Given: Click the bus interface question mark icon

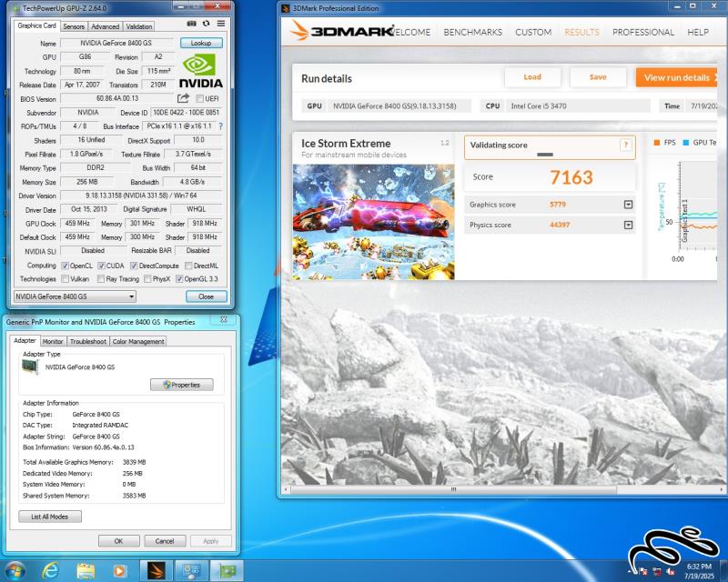Looking at the screenshot, I should pyautogui.click(x=220, y=126).
